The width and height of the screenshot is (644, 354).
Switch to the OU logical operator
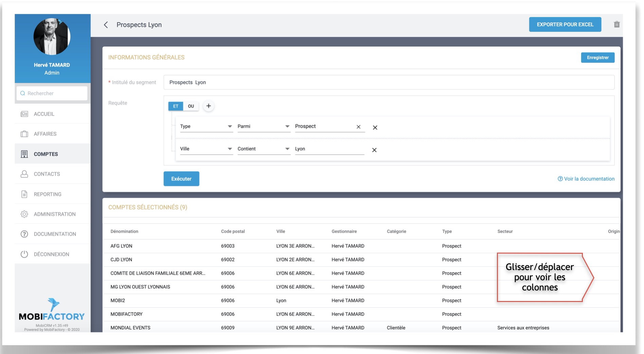point(191,106)
